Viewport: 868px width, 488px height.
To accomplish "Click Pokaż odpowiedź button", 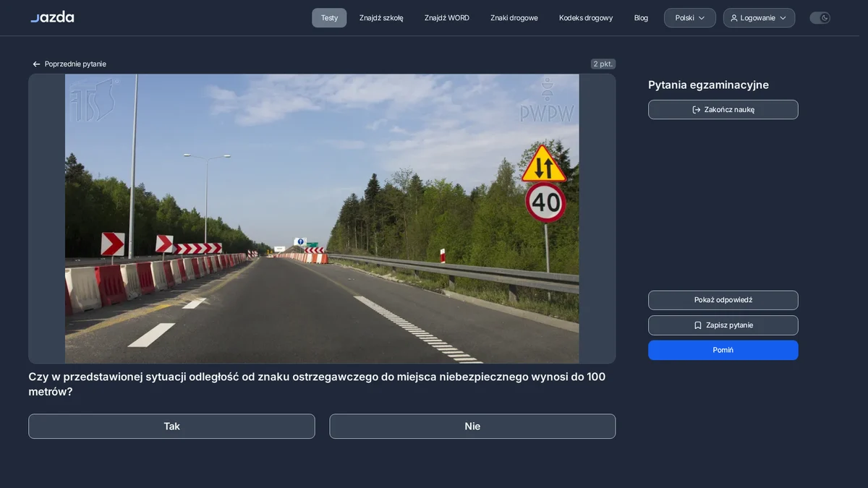I will 723,300.
